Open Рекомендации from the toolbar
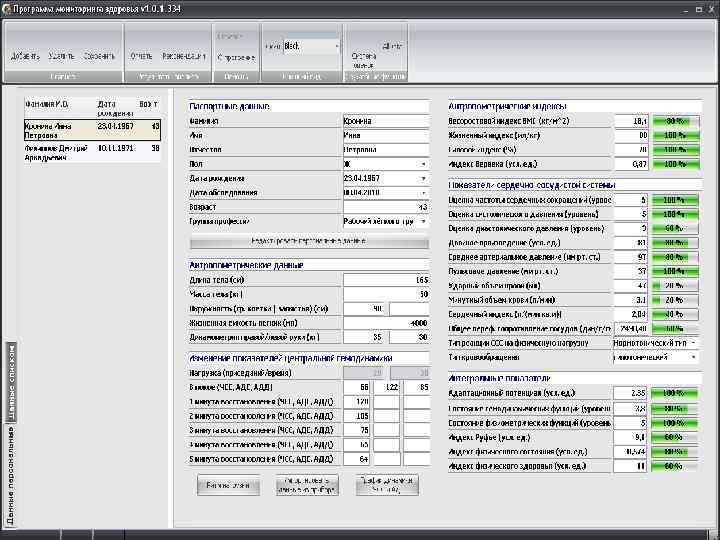Image resolution: width=720 pixels, height=540 pixels. 182,56
